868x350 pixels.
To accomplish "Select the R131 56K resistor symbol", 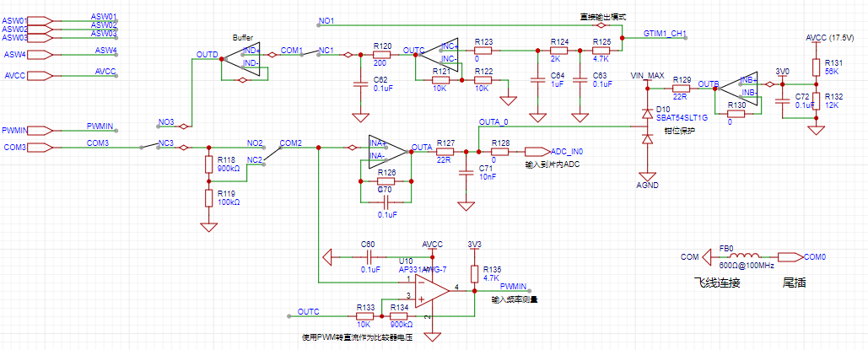I will 815,67.
